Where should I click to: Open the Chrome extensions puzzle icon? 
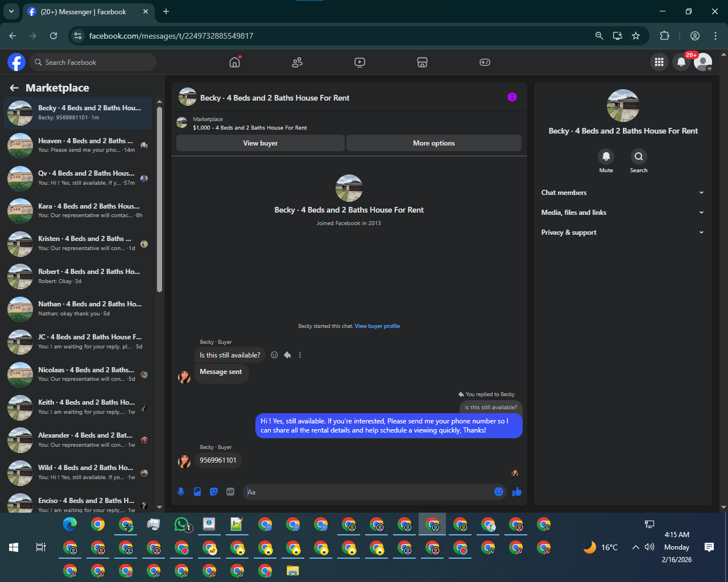pos(664,36)
